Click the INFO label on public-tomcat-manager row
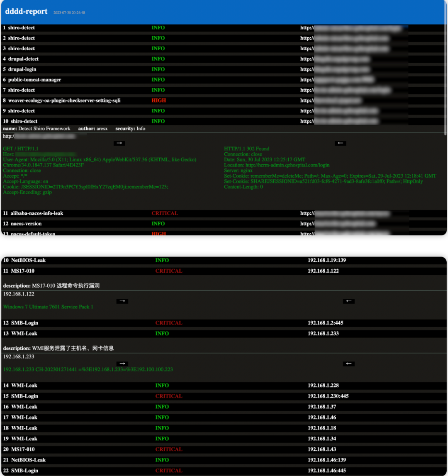 tap(158, 80)
